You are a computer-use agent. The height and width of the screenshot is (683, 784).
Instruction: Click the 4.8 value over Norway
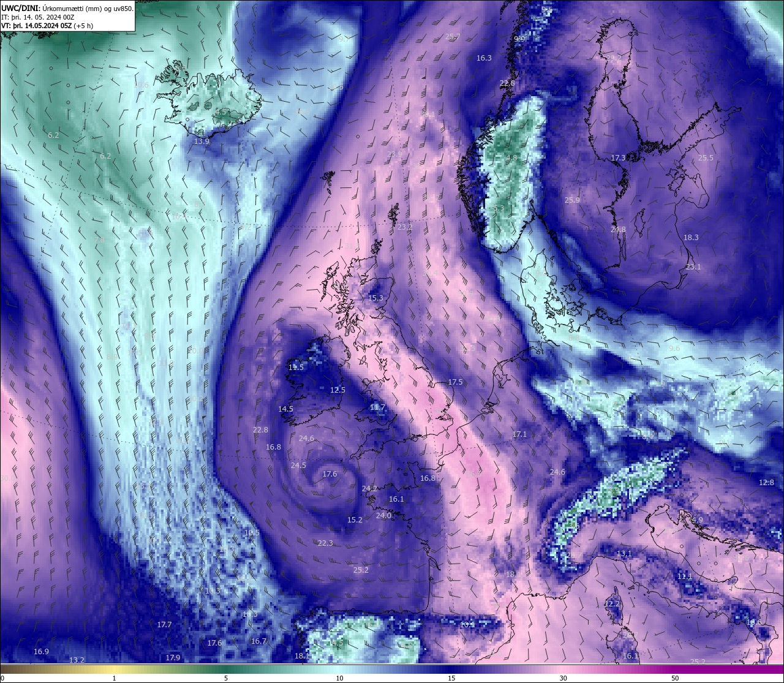click(511, 158)
